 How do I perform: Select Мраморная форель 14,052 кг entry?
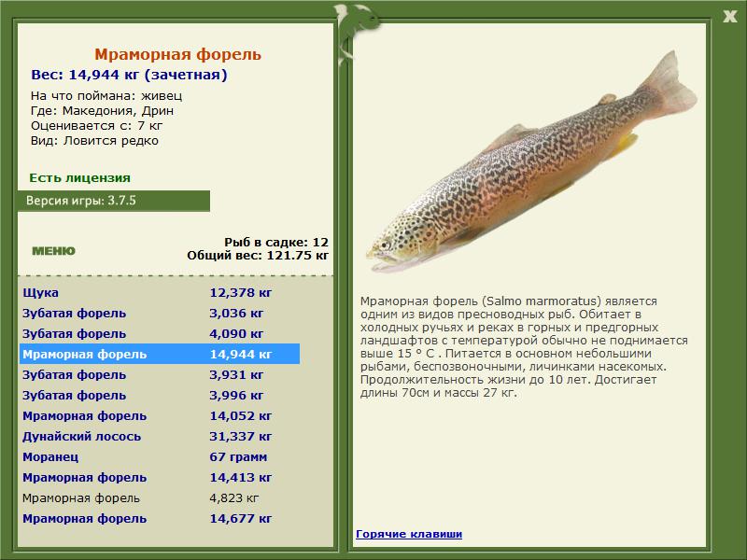click(159, 416)
